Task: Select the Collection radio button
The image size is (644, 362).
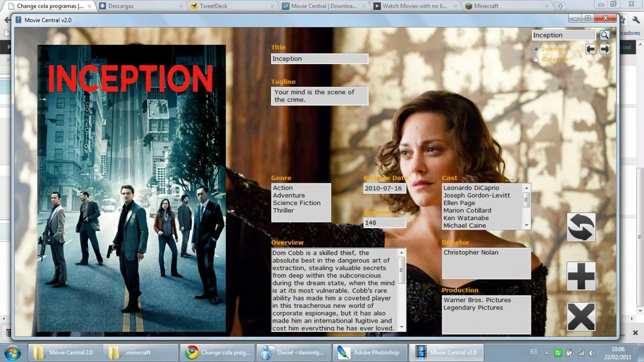Action: pyautogui.click(x=536, y=59)
